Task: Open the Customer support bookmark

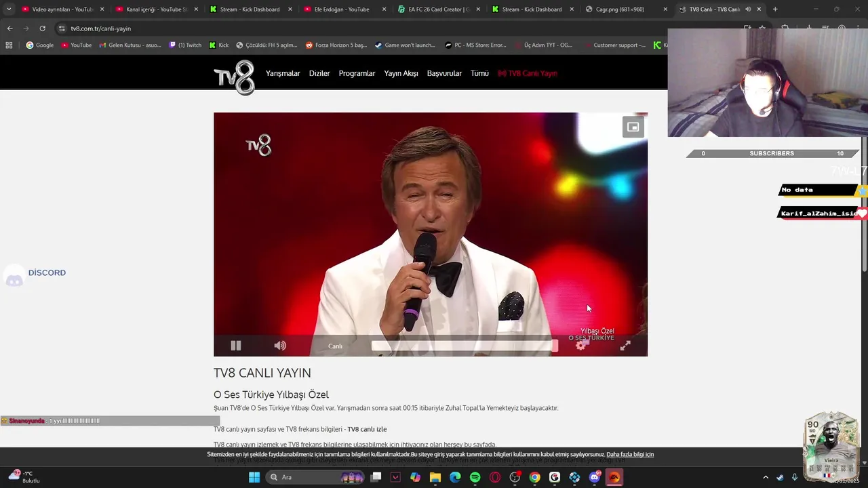Action: coord(614,45)
